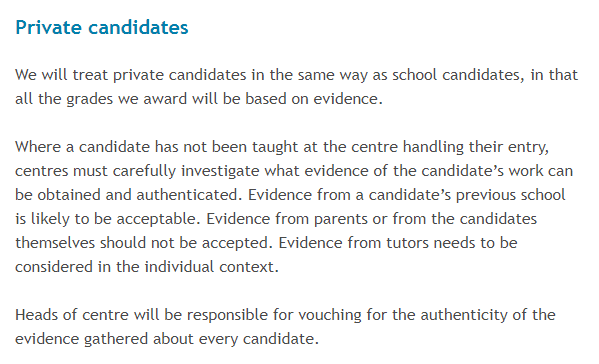Click the phrase "considered in the individual context"
Screen dimensions: 599x364
(x=145, y=267)
